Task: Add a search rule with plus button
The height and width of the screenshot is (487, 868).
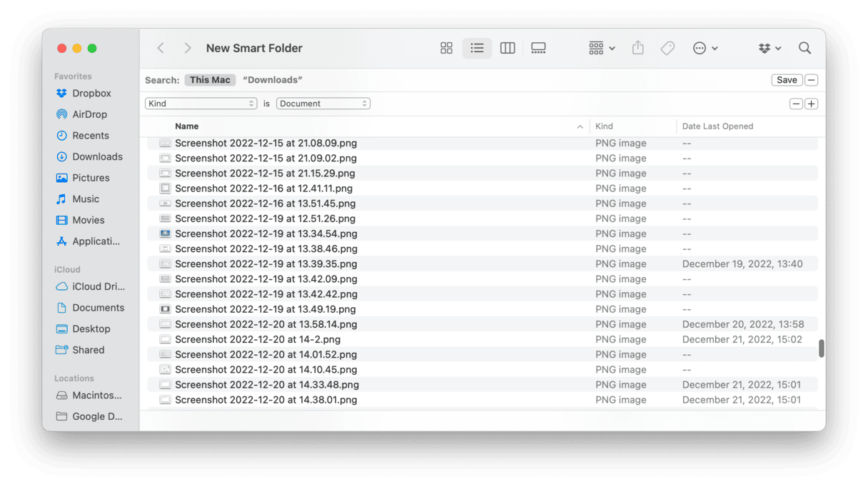Action: (811, 104)
